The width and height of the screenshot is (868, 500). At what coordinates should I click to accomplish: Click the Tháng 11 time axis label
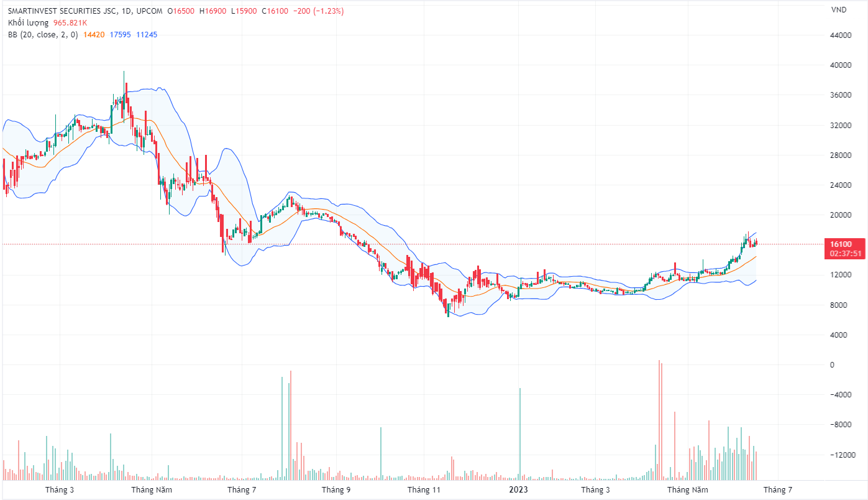[424, 490]
